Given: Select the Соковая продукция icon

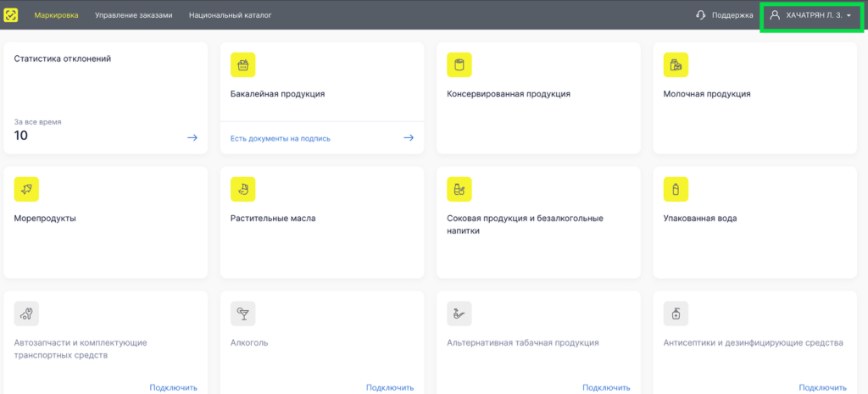Looking at the screenshot, I should pyautogui.click(x=459, y=190).
